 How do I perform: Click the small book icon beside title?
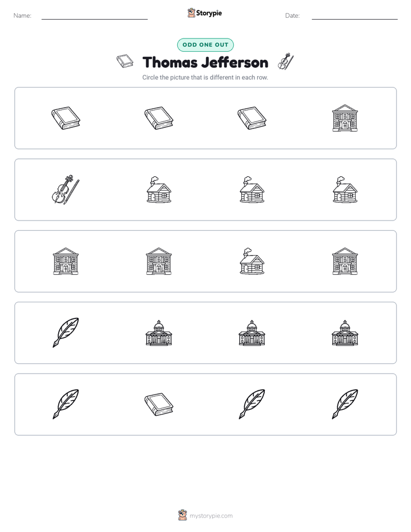click(125, 61)
